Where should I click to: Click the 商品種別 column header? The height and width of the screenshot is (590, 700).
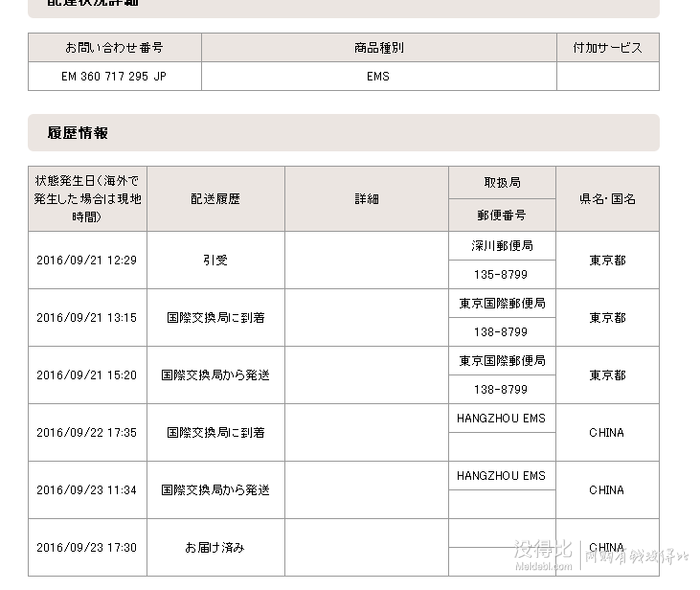pos(379,47)
